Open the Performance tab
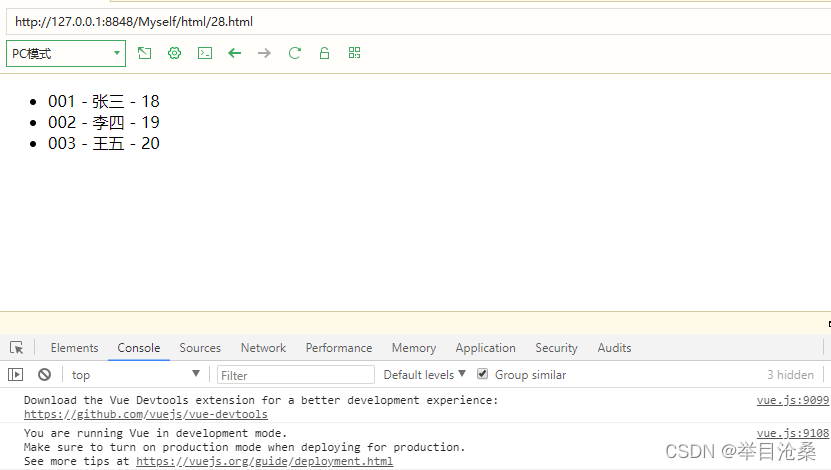Viewport: 831px width, 470px height. tap(339, 348)
